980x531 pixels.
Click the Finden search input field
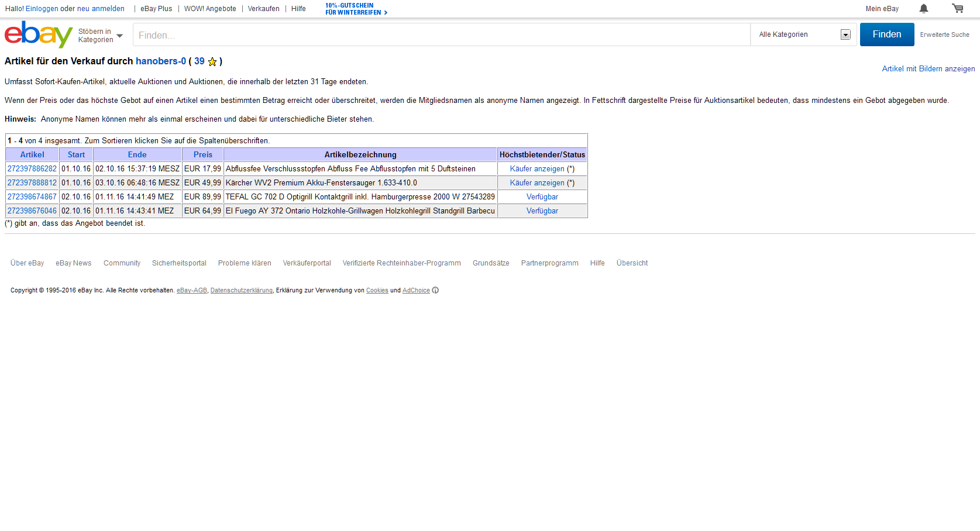coord(442,35)
